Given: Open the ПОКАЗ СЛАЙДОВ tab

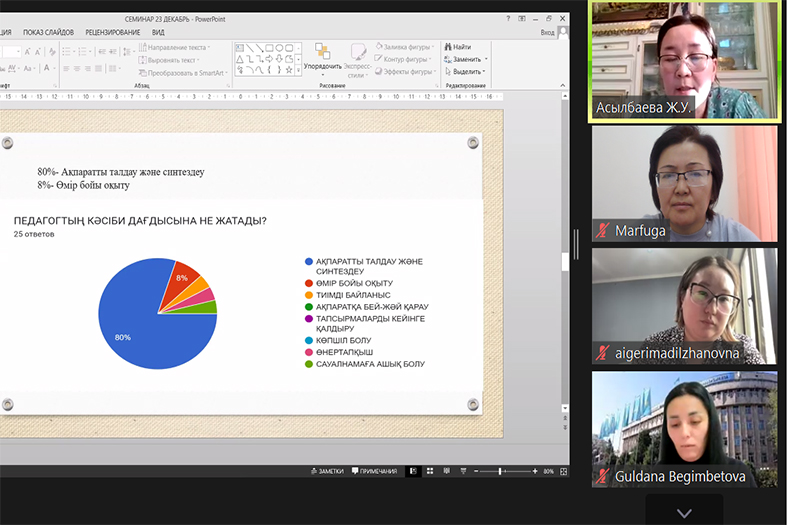Looking at the screenshot, I should pos(48,32).
